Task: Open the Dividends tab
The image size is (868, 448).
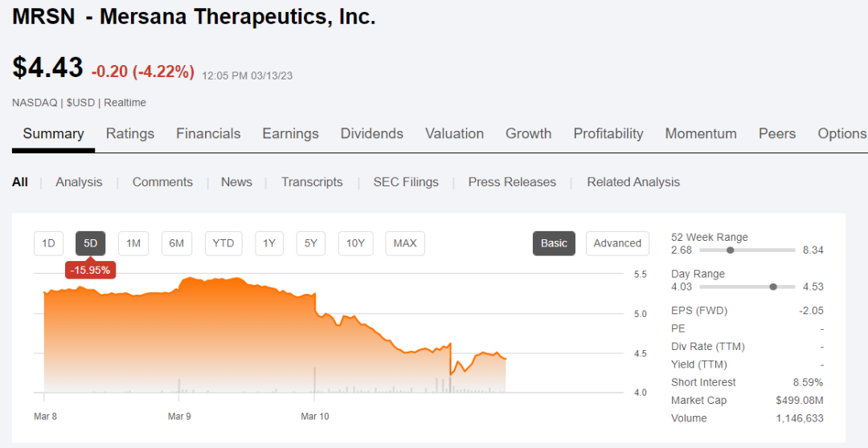Action: click(x=371, y=134)
